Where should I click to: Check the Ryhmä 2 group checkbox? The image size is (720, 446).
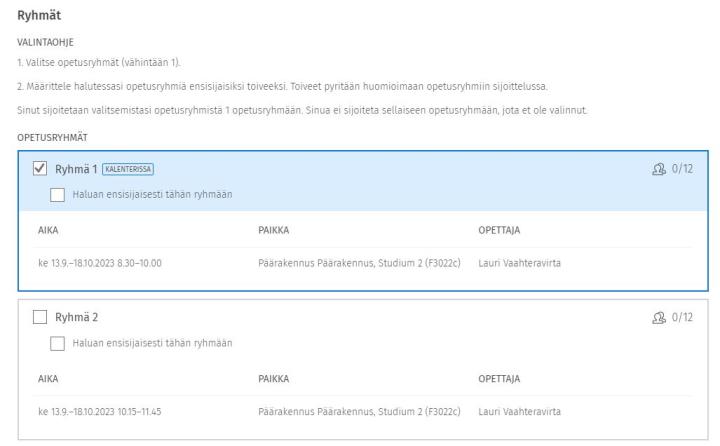[40, 317]
